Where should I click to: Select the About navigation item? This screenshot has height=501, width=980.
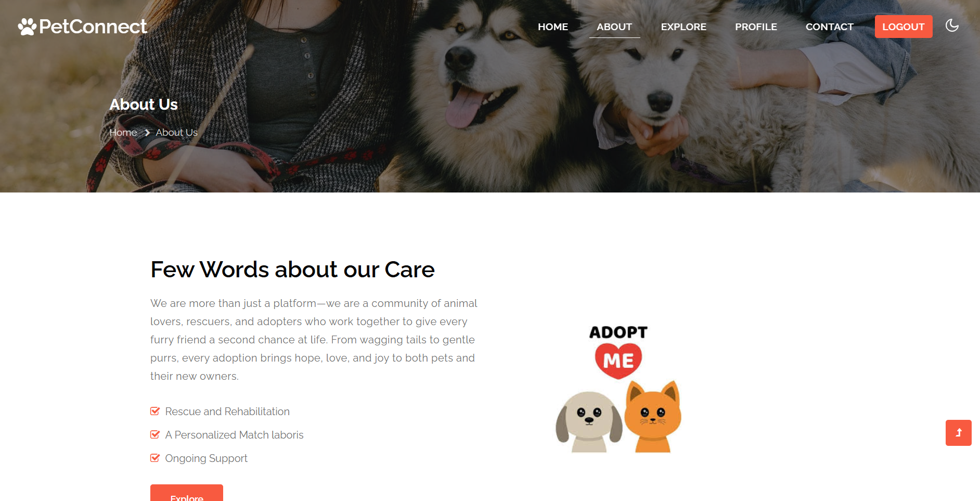point(614,27)
